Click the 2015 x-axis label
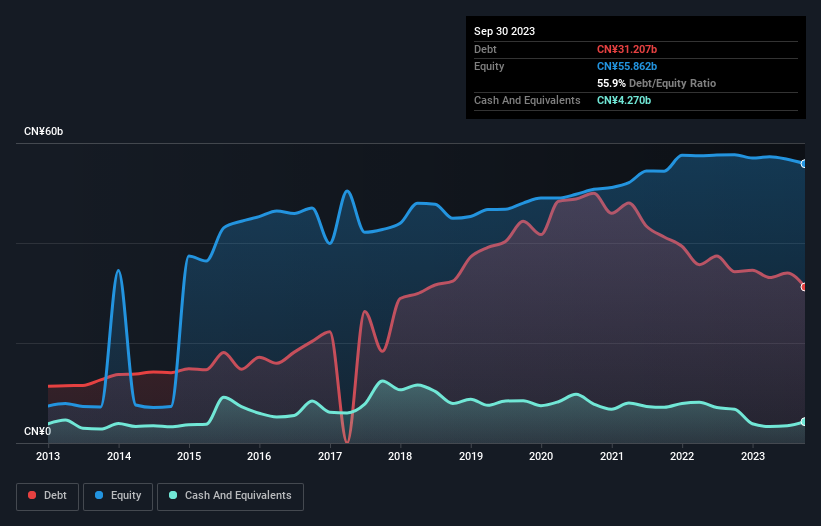This screenshot has height=526, width=821. (189, 456)
